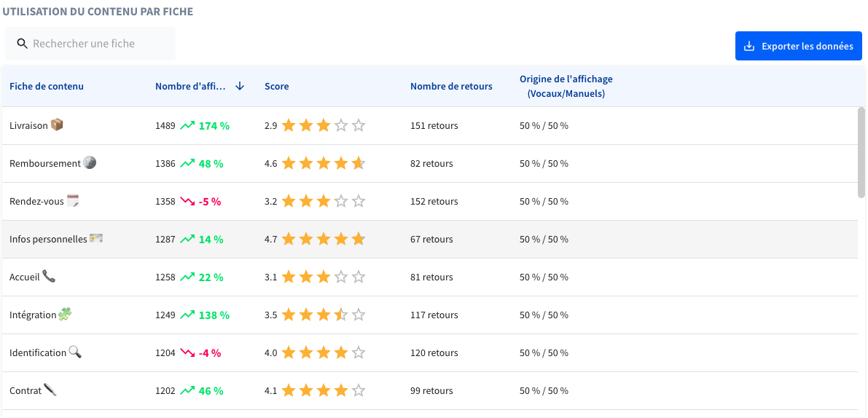Click the table's vertical scrollbar thumb
Image resolution: width=868 pixels, height=418 pixels.
click(x=861, y=152)
